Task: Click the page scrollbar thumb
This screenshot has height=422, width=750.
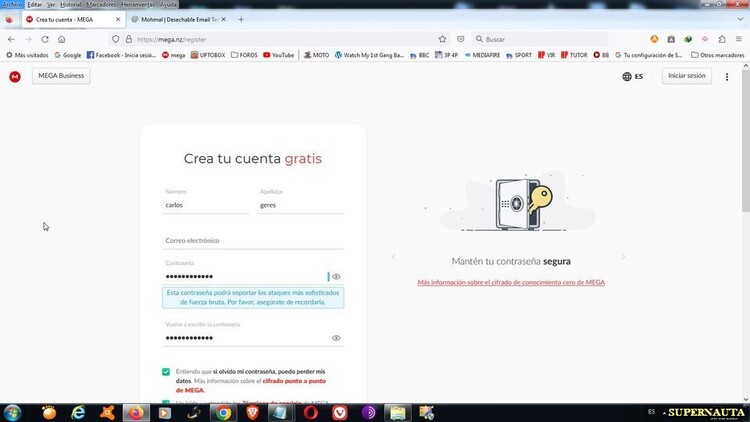Action: tap(746, 141)
